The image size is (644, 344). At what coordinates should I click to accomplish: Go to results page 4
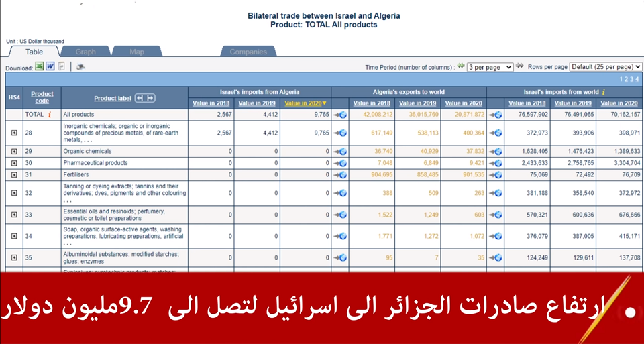[x=637, y=80]
